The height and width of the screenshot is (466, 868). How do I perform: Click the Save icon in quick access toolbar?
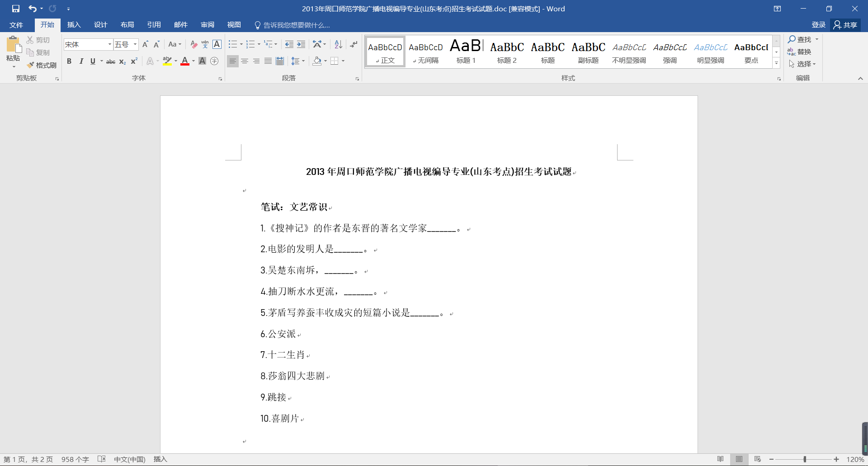16,9
